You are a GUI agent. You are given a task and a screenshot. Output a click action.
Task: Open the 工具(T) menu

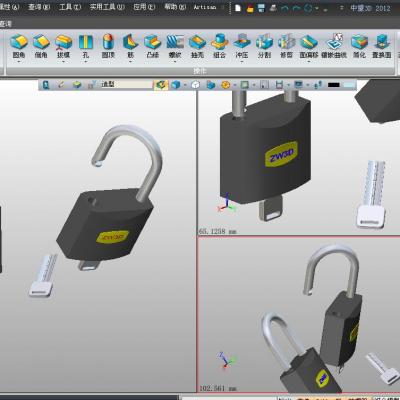point(70,7)
